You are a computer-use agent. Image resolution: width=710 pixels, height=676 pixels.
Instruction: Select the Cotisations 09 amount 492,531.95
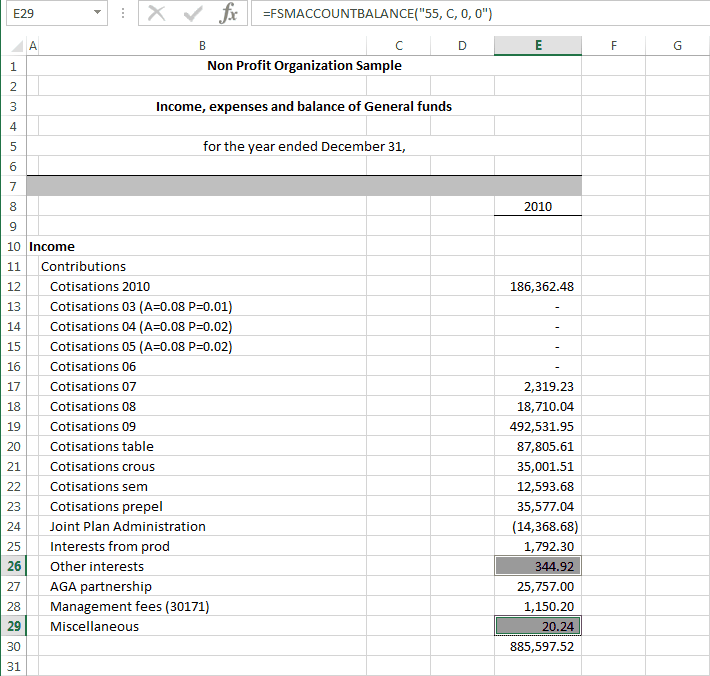(538, 426)
